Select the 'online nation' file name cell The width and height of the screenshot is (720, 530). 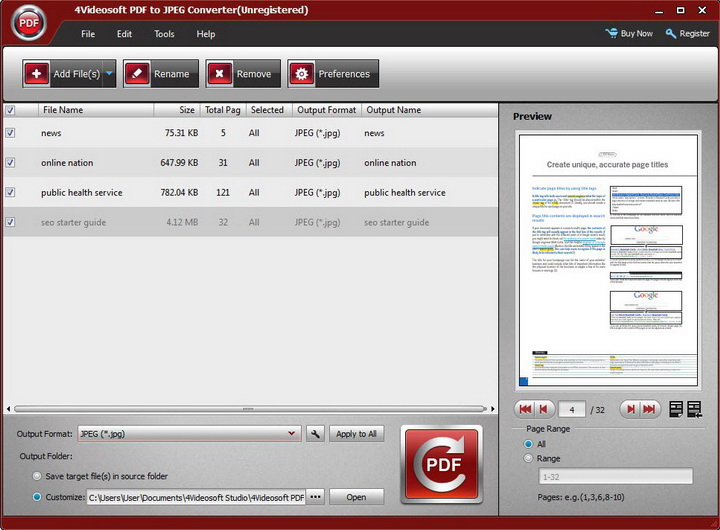click(67, 163)
